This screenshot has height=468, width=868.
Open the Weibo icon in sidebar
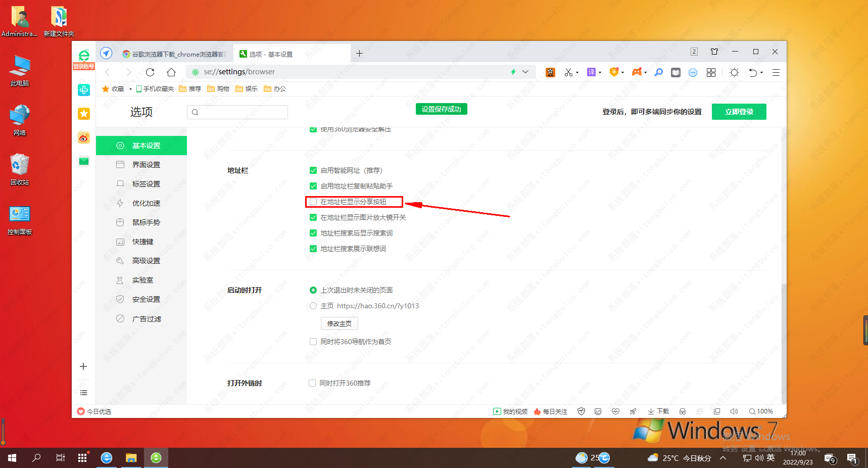click(84, 137)
